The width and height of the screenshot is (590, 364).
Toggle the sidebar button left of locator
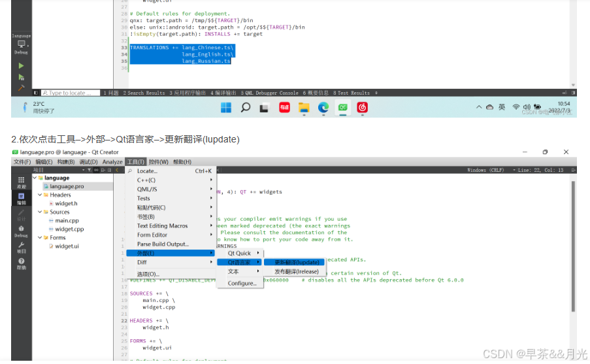[x=36, y=93]
